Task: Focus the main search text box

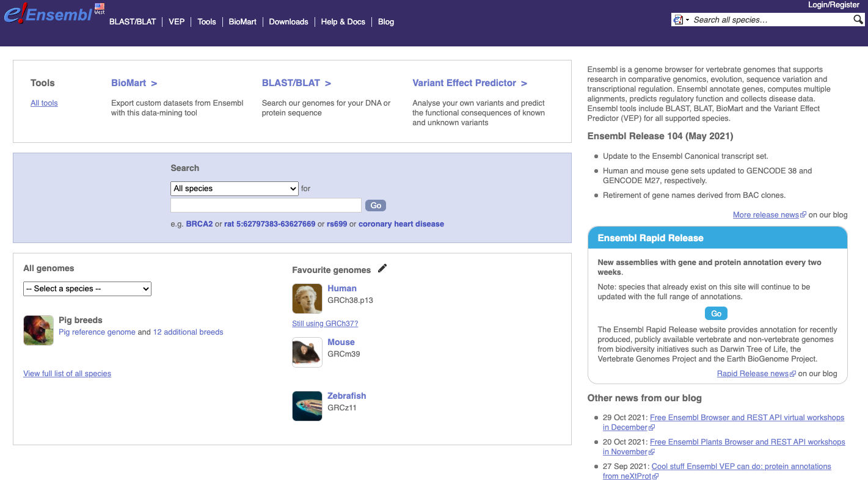Action: [x=266, y=205]
